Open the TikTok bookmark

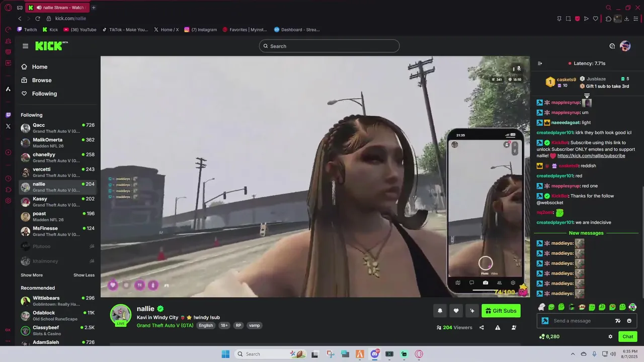pyautogui.click(x=125, y=30)
